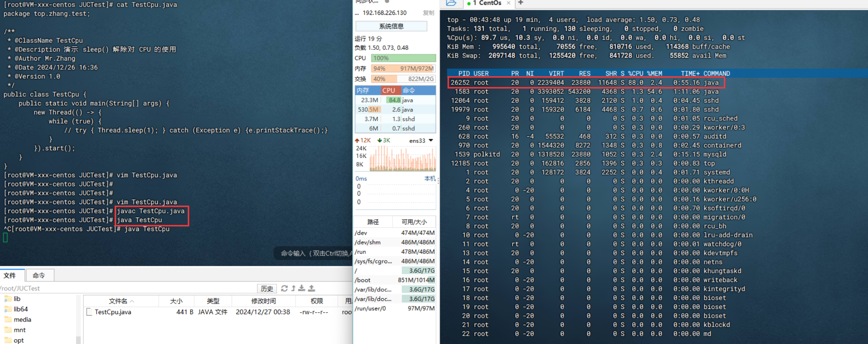The image size is (868, 344).
Task: Click the go-to-parent-directory arrow icon
Action: [x=293, y=288]
